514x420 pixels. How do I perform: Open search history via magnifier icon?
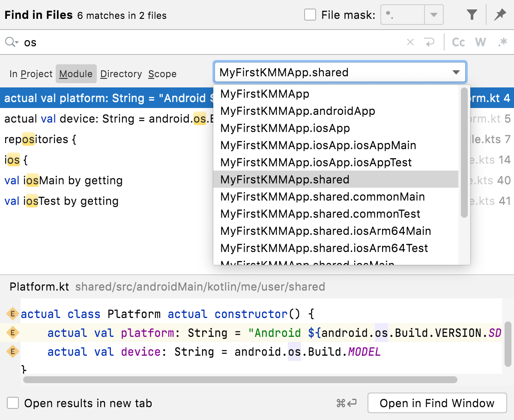coord(11,42)
